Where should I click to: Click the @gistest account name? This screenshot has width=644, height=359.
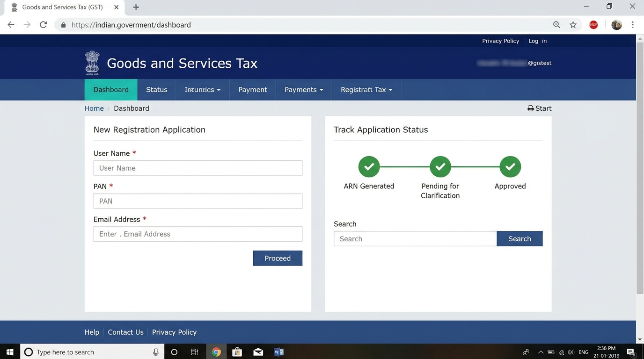point(540,63)
